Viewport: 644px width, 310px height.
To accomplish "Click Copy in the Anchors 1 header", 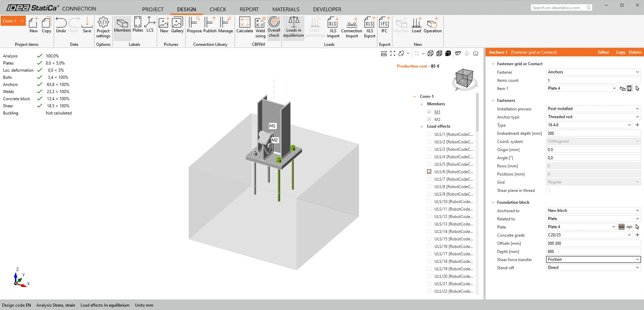I will tap(621, 52).
